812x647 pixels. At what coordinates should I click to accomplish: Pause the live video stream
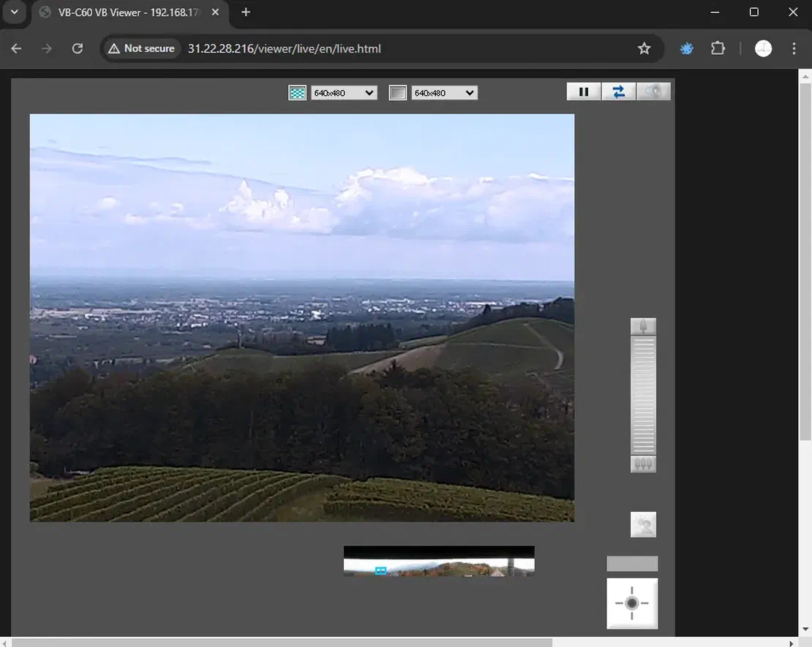pos(583,91)
